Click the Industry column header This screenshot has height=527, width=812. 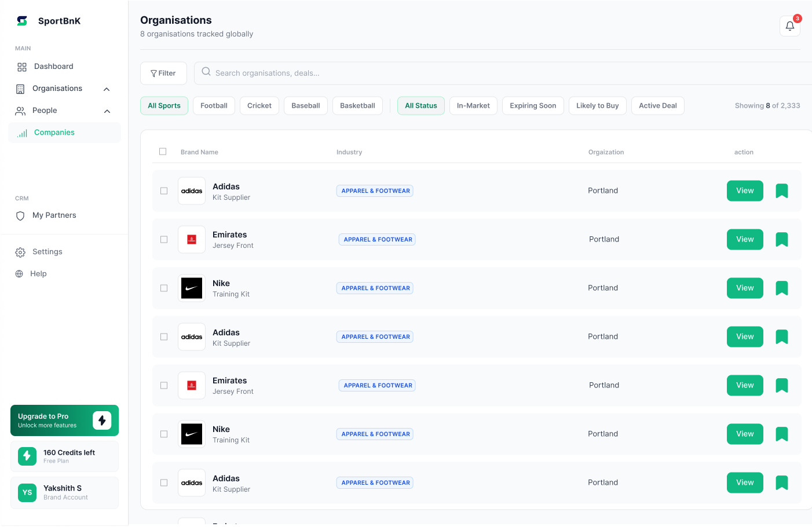click(x=349, y=152)
